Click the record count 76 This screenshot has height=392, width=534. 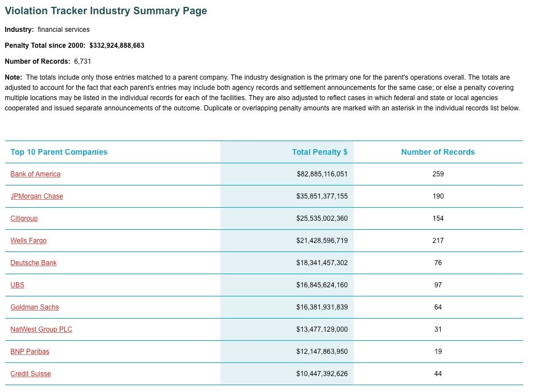tap(438, 263)
